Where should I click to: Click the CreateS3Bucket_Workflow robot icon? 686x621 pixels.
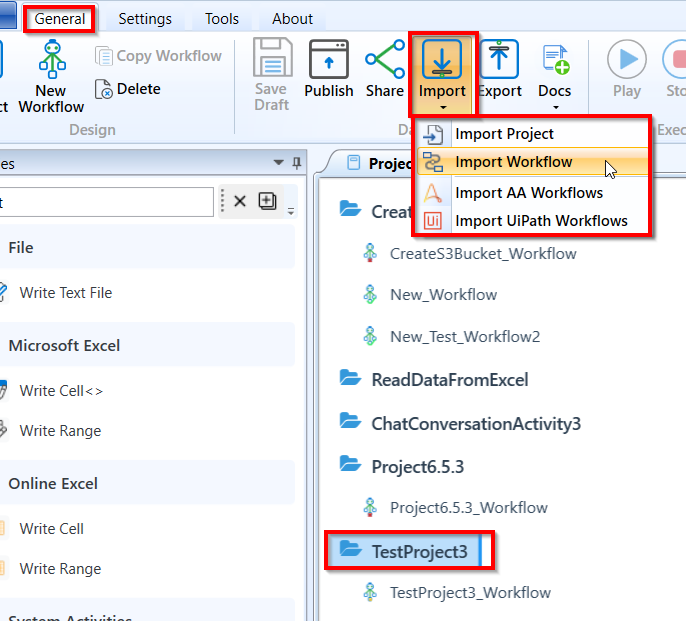tap(370, 253)
